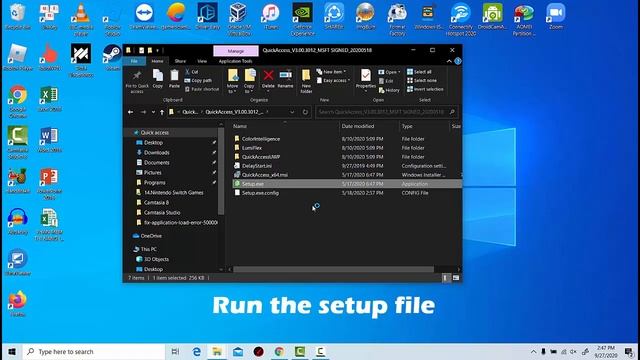640x360 pixels.
Task: Click OneDrive in the navigation pane
Action: point(151,236)
